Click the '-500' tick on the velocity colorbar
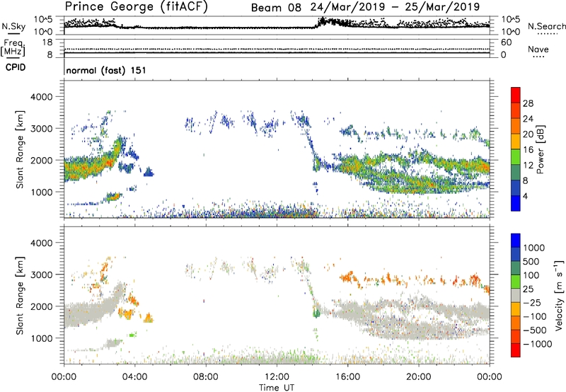Screen dimensions: 566x392 click(x=535, y=330)
